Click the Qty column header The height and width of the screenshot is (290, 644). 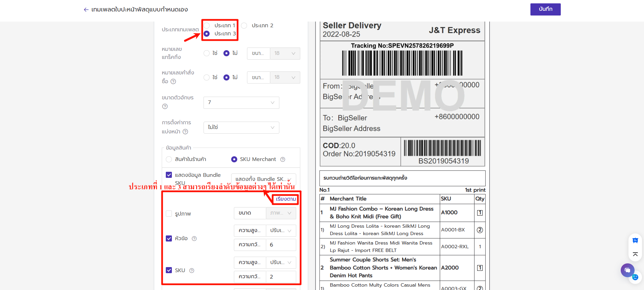click(480, 199)
